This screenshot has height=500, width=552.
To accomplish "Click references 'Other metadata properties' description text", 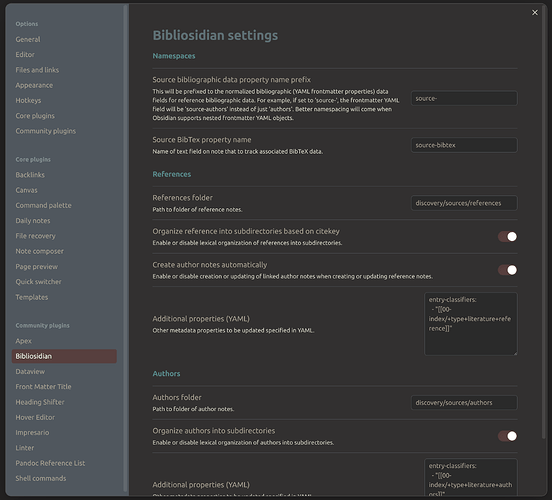I will pos(233,331).
